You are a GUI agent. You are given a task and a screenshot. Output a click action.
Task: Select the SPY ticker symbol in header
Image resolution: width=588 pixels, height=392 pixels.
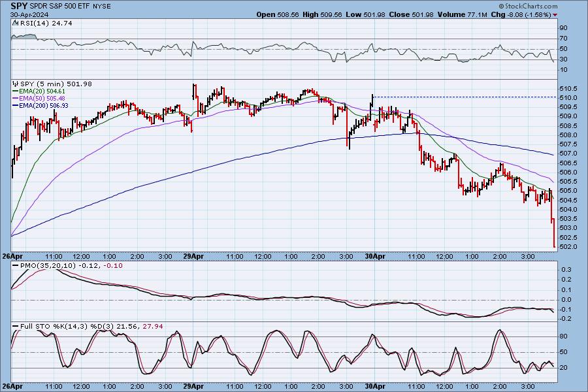pyautogui.click(x=19, y=6)
